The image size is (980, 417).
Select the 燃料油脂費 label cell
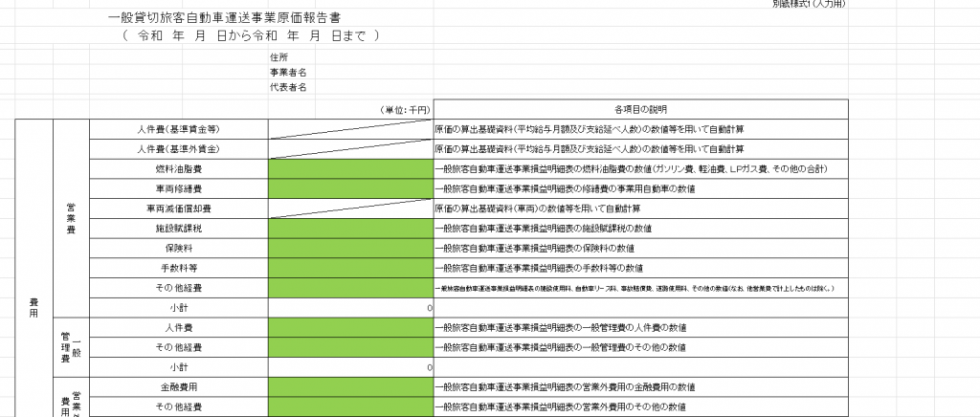(x=179, y=169)
